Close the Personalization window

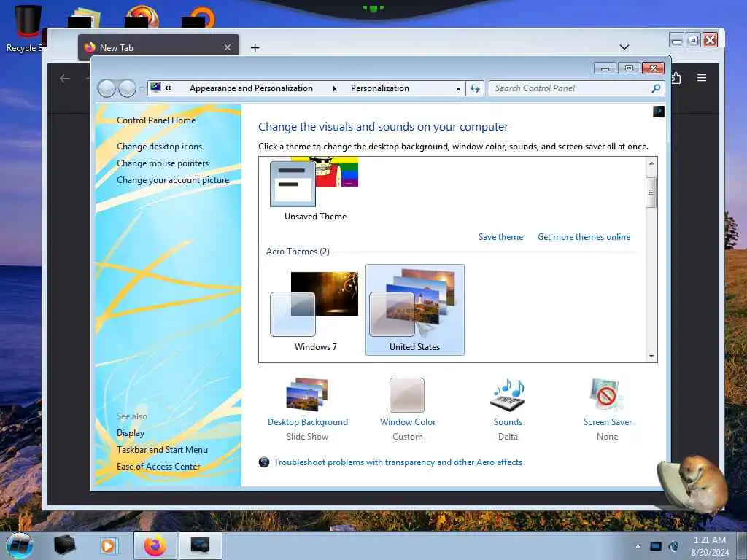tap(653, 69)
